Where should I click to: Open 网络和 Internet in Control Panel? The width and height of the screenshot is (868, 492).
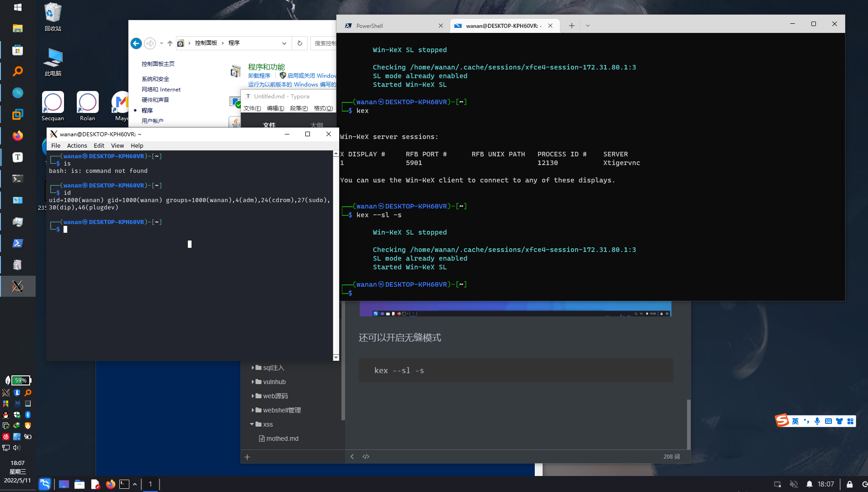(161, 89)
